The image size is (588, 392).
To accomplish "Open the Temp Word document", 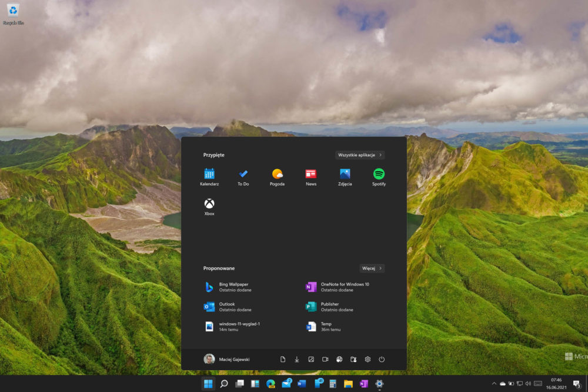I will click(323, 326).
